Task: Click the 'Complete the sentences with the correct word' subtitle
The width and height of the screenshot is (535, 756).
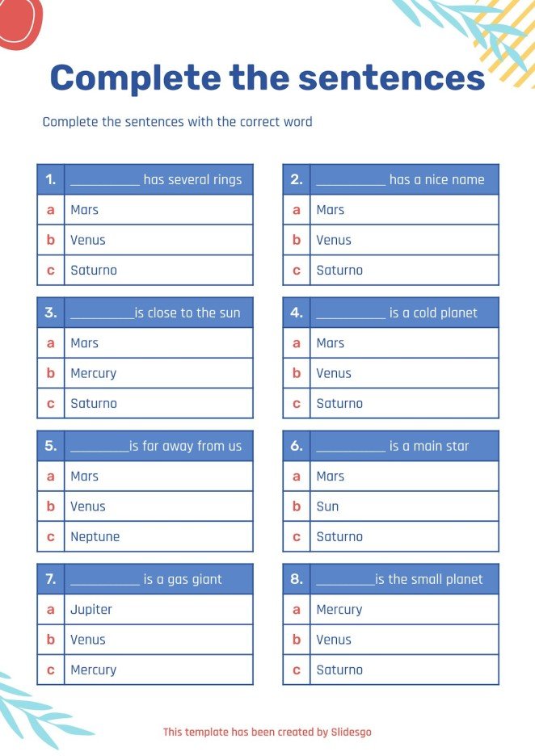Action: (177, 122)
